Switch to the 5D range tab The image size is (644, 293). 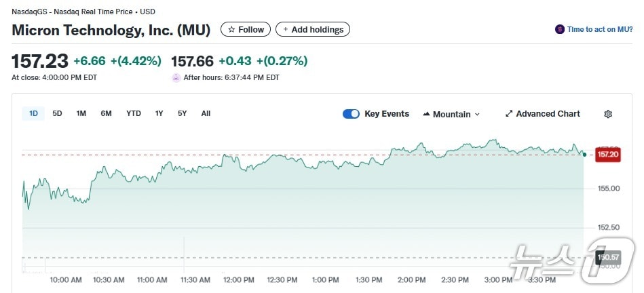pyautogui.click(x=57, y=113)
